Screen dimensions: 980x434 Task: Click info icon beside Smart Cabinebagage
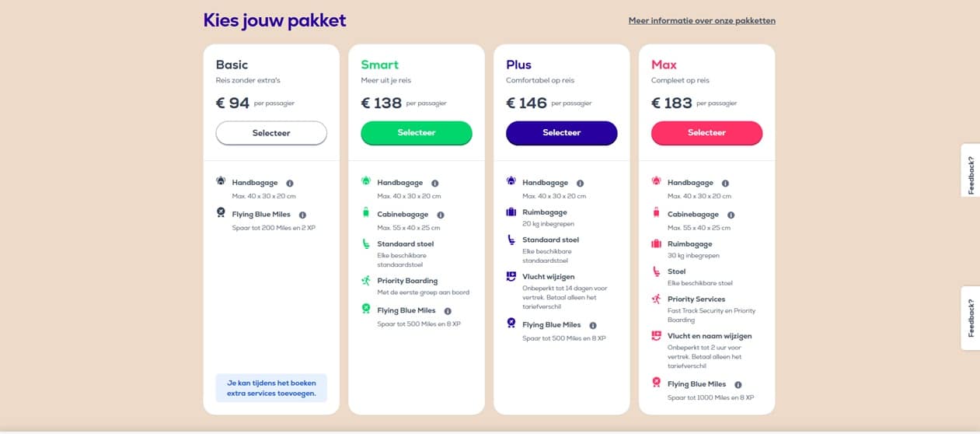(x=441, y=215)
